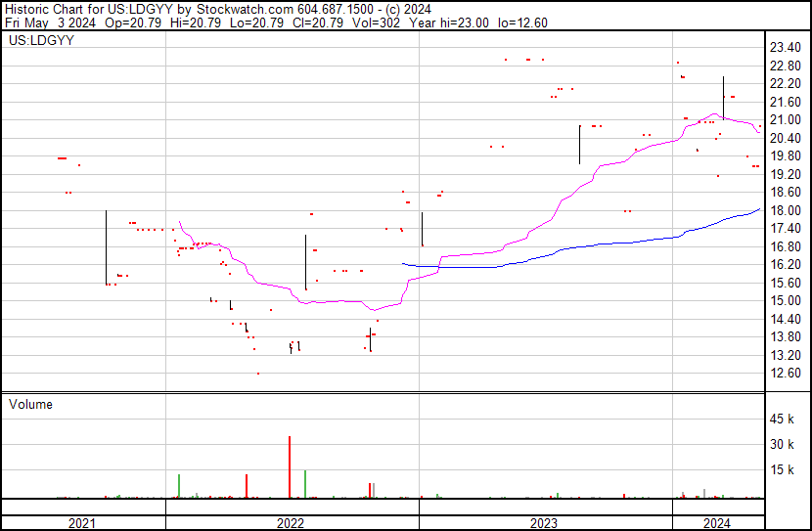The height and width of the screenshot is (531, 812).
Task: Click the Cl=20.79 closing price text
Action: (317, 22)
